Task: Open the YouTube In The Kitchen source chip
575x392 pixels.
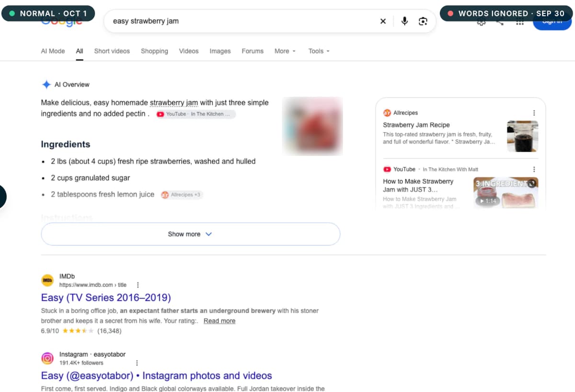Action: tap(195, 114)
